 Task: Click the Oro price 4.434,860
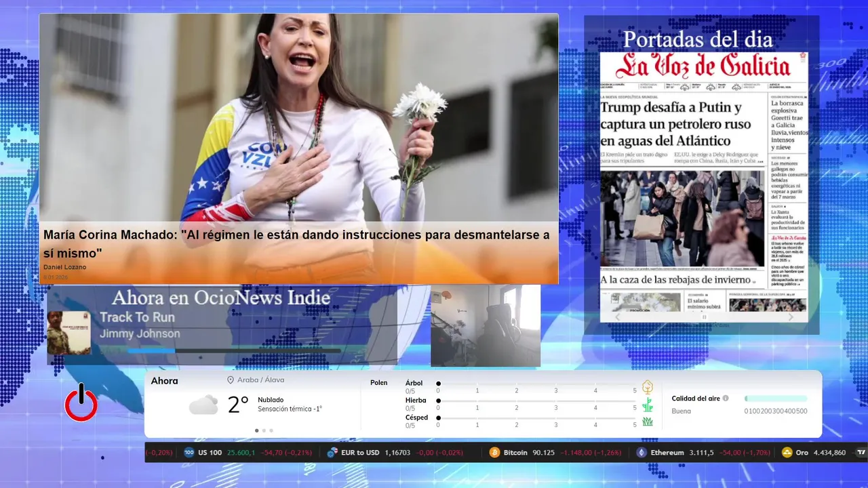[x=830, y=453]
